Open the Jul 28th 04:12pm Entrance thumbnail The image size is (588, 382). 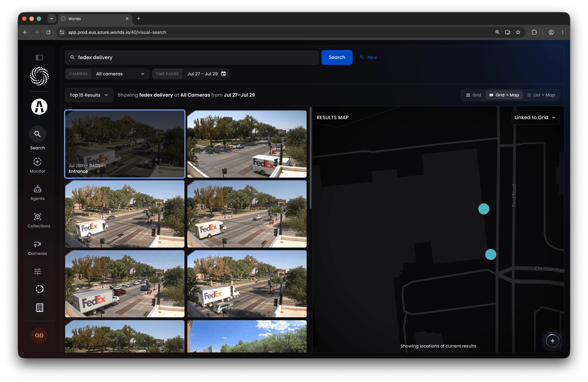[x=125, y=144]
